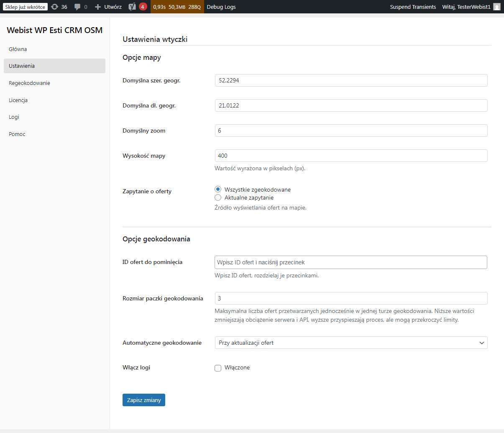Screen dimensions: 504x433
Task: Select the Wszystkie zgeokodowane radio option
Action: (218, 190)
